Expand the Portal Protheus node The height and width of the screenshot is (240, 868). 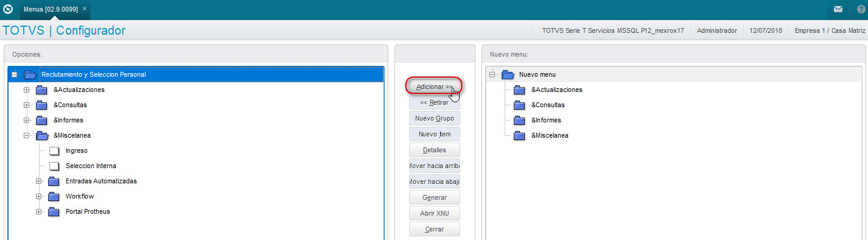(38, 212)
